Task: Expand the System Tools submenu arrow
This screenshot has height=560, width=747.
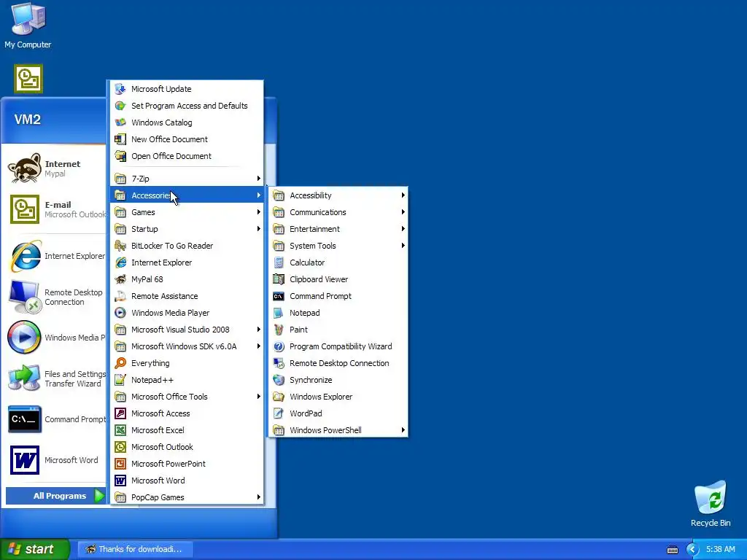Action: coord(403,246)
